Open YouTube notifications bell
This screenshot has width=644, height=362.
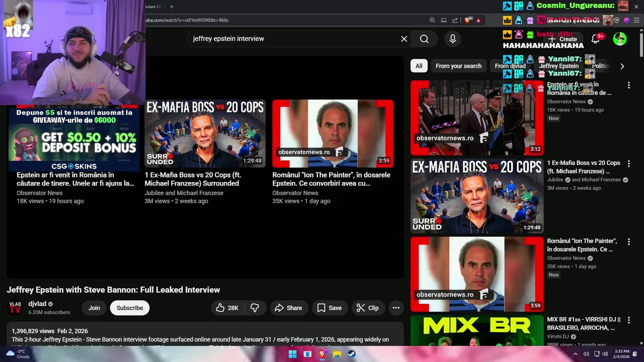coord(596,39)
